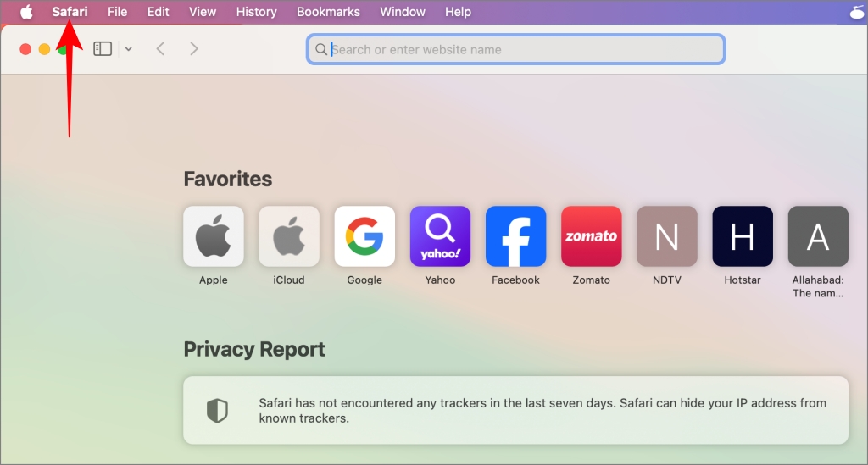Close the Safari window with red button
This screenshot has width=868, height=465.
coord(25,49)
